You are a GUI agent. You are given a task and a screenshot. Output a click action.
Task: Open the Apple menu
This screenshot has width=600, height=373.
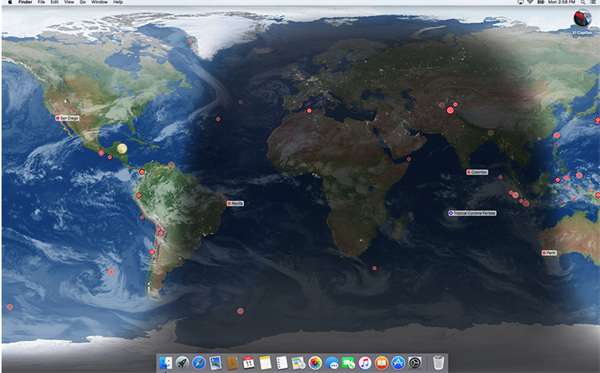point(10,2)
